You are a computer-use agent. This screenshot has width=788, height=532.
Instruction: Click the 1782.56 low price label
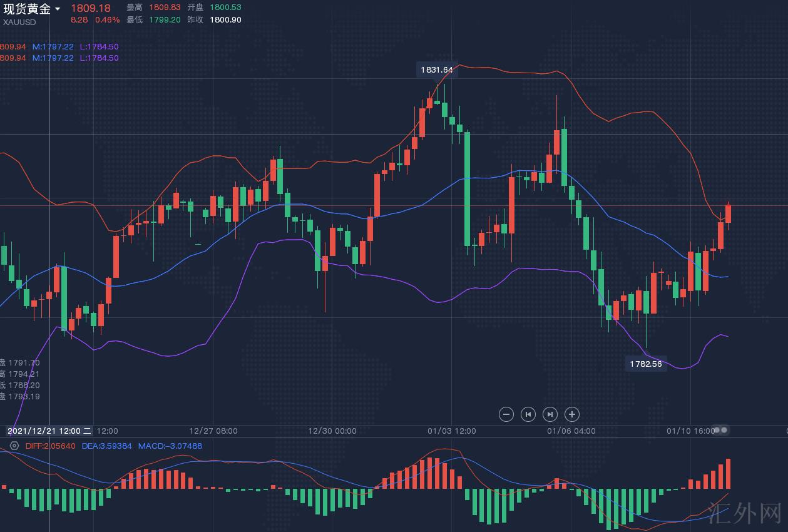tap(645, 364)
